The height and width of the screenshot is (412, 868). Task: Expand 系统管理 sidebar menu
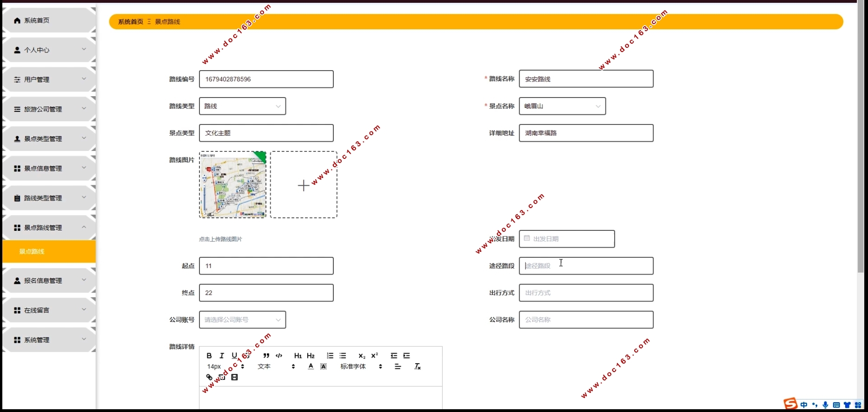pyautogui.click(x=49, y=340)
